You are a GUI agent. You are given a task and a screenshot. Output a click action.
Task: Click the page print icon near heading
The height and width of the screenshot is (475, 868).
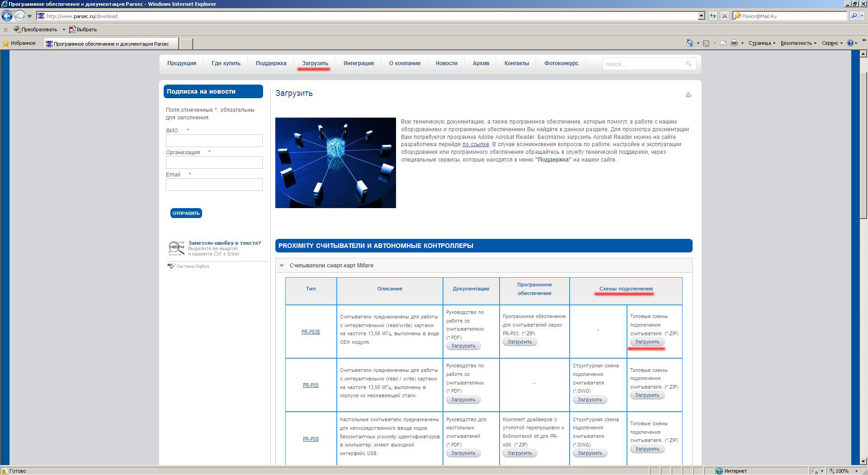[x=688, y=95]
